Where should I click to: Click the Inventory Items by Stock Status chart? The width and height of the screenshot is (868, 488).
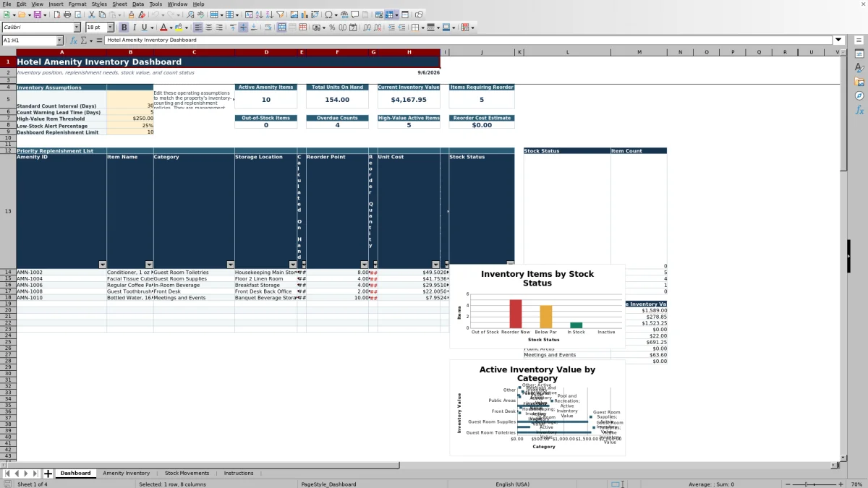pos(537,307)
